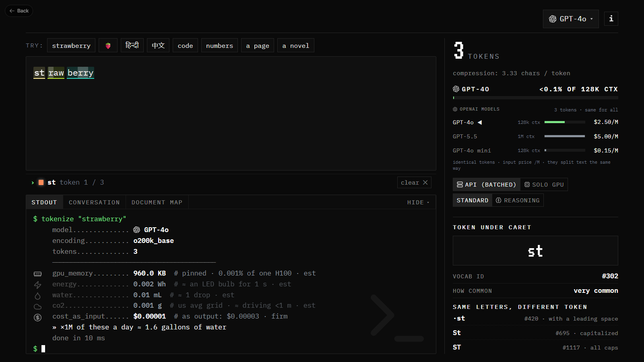Select the GPT-4o mini model row
Image resolution: width=644 pixels, height=362 pixels.
[535, 151]
